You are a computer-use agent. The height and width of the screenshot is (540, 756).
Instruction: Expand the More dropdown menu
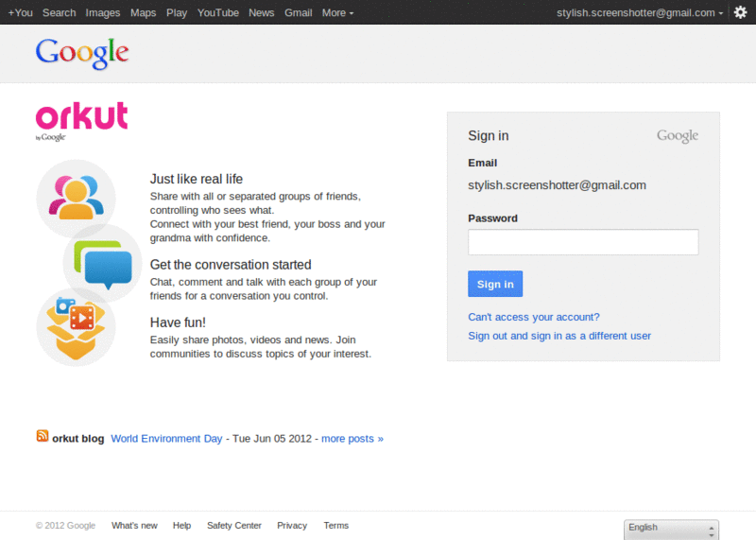pos(337,13)
